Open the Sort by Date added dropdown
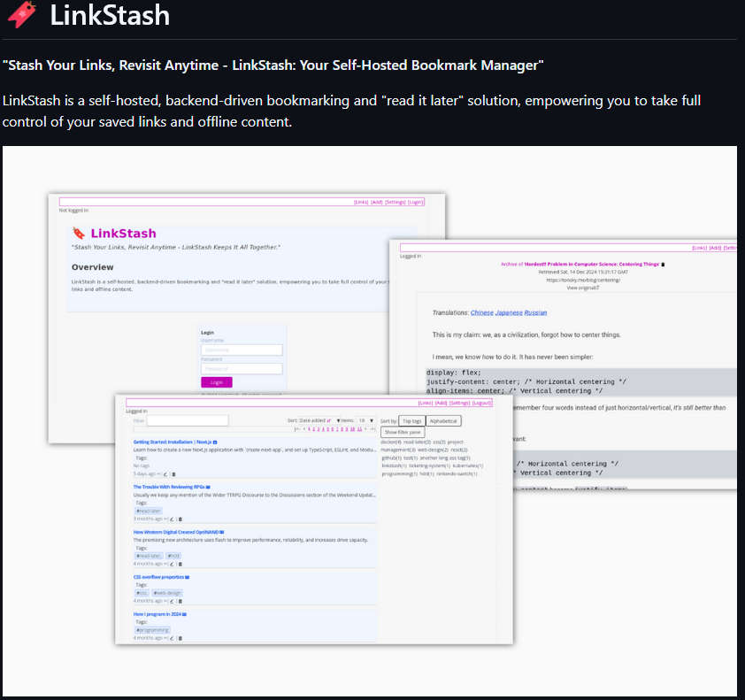Image resolution: width=745 pixels, height=700 pixels. point(312,420)
